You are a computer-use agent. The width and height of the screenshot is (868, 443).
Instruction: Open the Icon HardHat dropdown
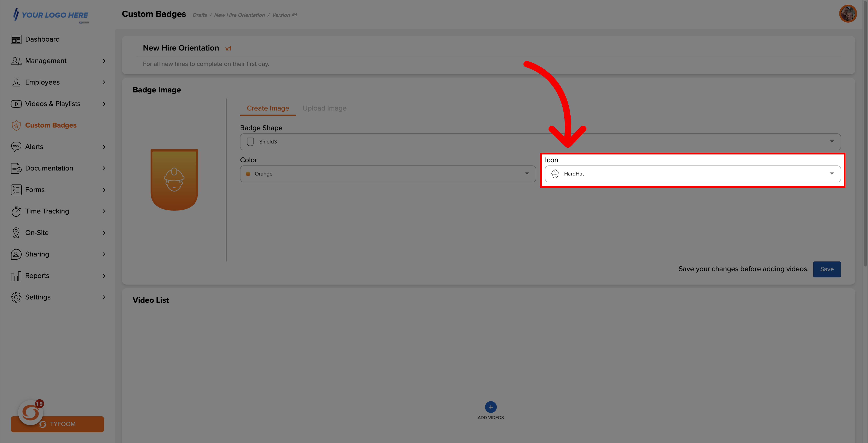692,174
